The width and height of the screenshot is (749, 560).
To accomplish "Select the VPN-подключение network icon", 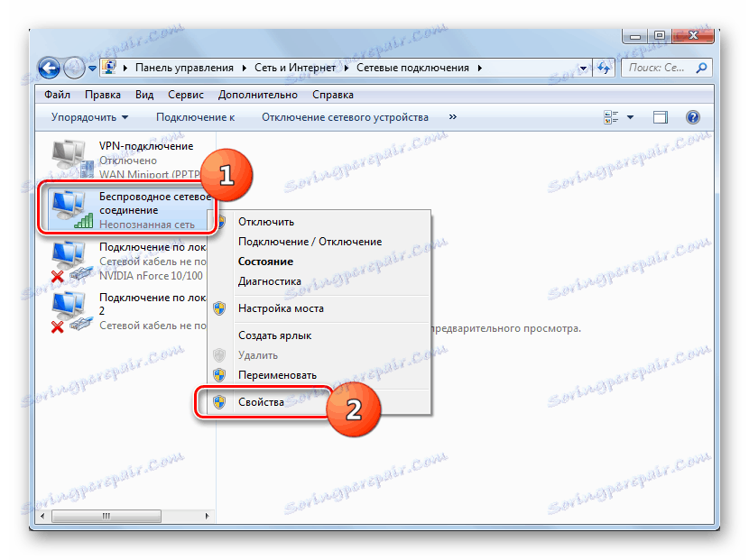I will point(68,155).
